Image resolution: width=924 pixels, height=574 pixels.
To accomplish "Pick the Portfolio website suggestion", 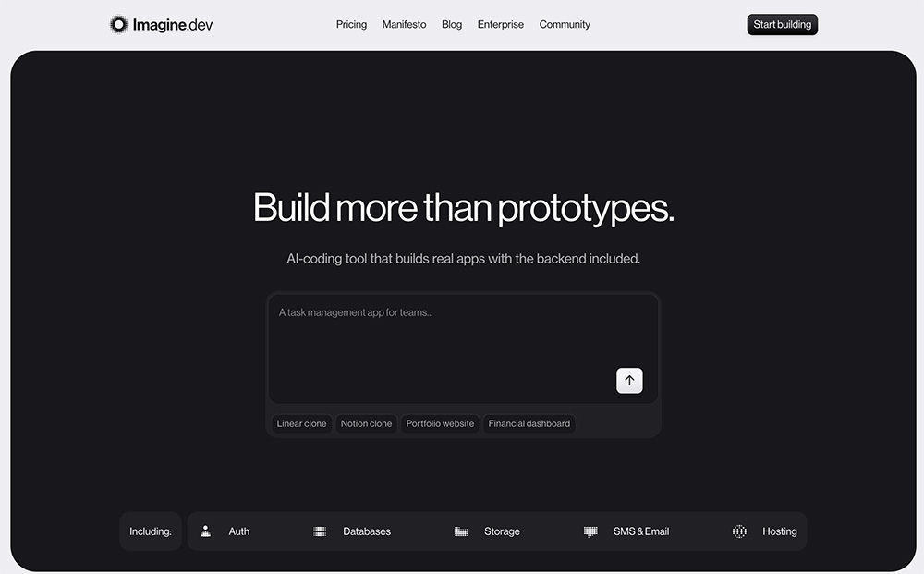I will tap(440, 423).
